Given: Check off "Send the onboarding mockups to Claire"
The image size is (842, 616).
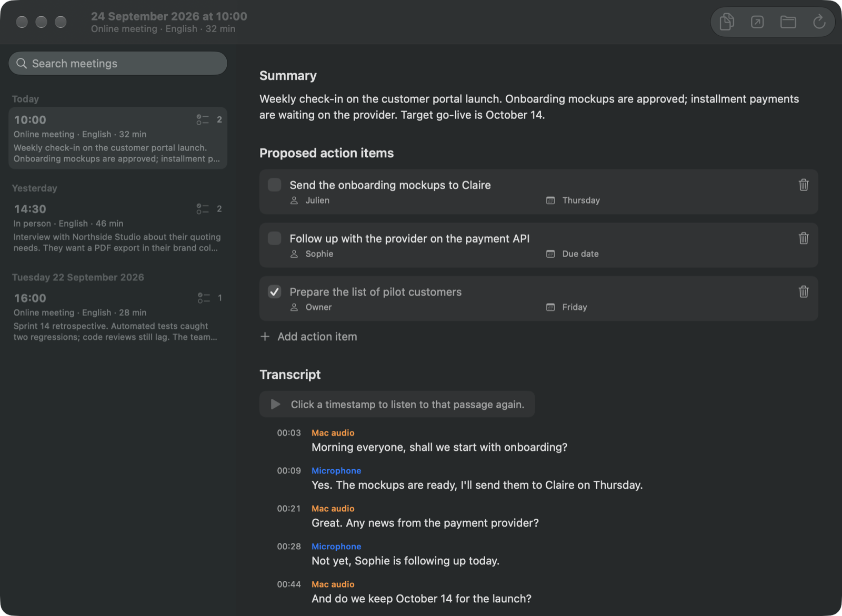Looking at the screenshot, I should (275, 185).
